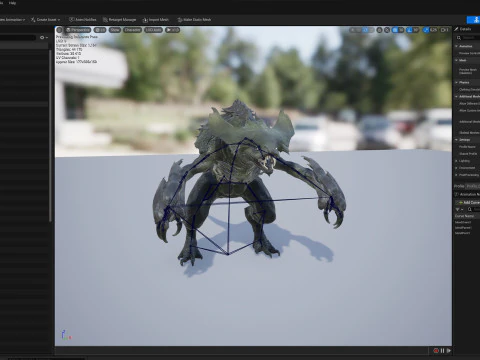Open the eye view options dropdown
Image resolution: width=480 pixels, height=360 pixels.
pyautogui.click(x=44, y=38)
